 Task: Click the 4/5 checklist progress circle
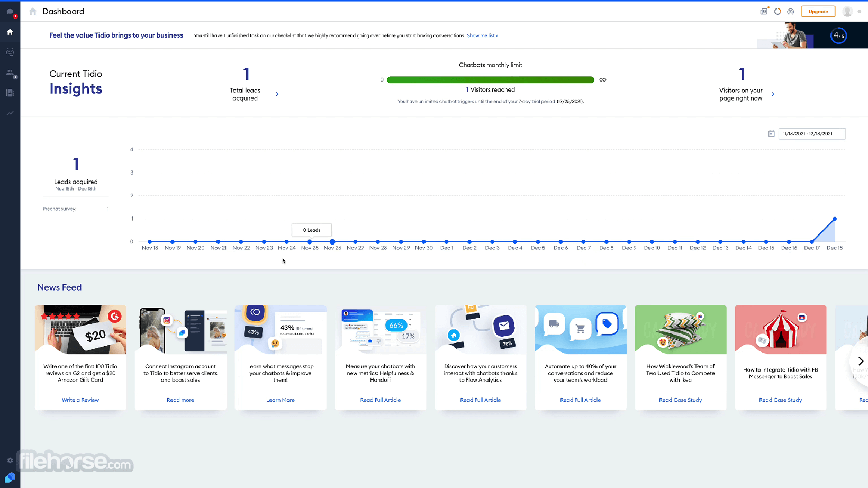tap(838, 35)
